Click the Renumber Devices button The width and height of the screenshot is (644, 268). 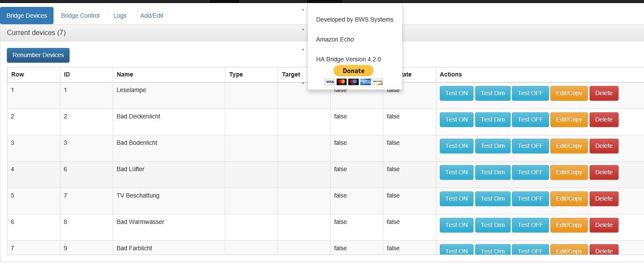(x=38, y=55)
